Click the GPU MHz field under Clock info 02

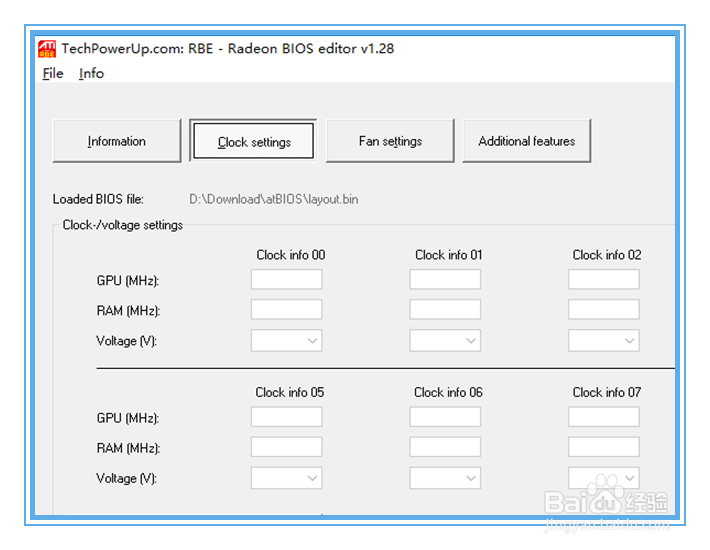click(604, 279)
